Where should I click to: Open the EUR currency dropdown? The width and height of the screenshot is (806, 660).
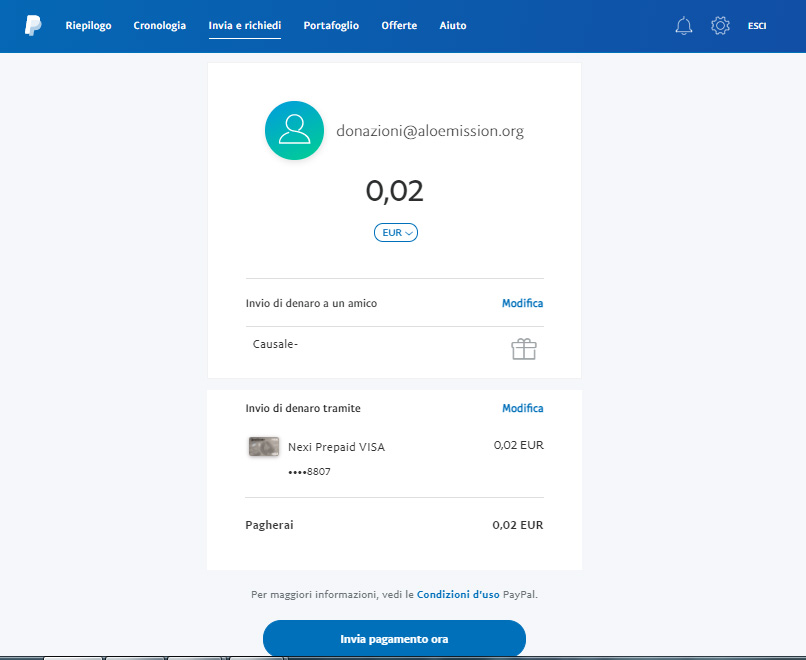pos(396,232)
